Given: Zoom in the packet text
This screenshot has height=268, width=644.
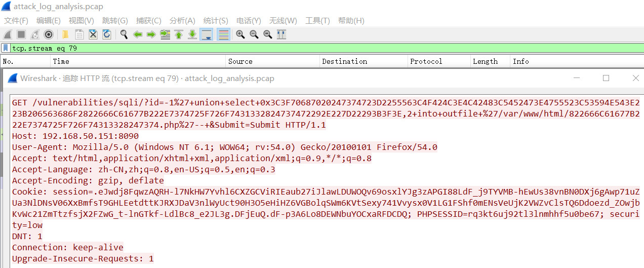Looking at the screenshot, I should tap(240, 34).
